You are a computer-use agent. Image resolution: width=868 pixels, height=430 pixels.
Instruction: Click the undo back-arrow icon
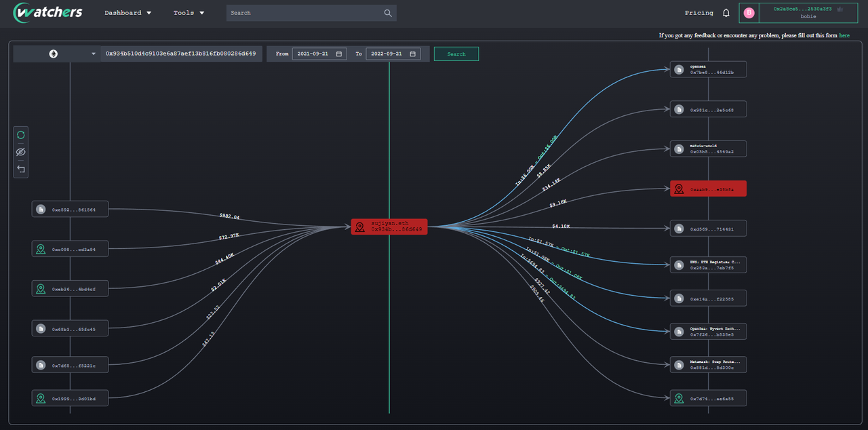tap(20, 169)
